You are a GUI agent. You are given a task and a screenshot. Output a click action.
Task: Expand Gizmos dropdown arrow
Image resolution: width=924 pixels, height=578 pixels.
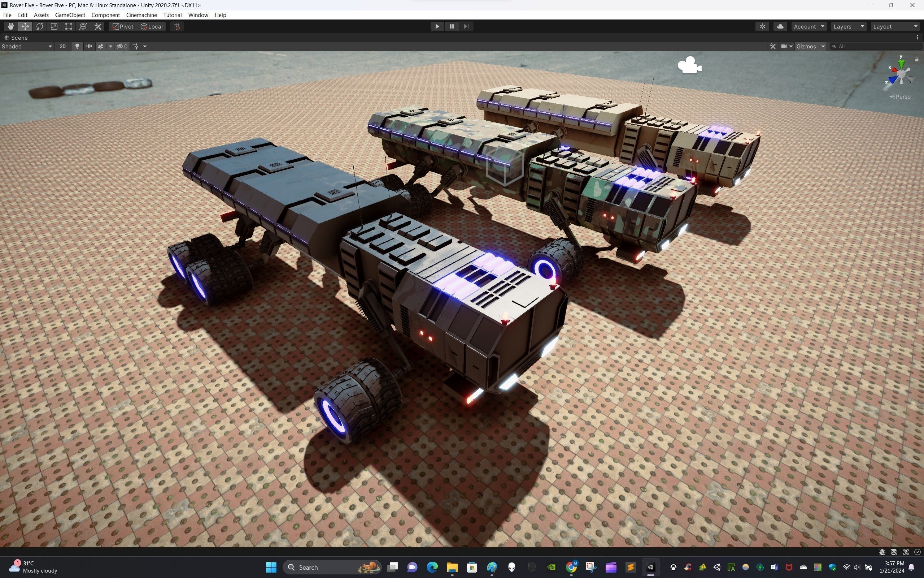coord(823,46)
